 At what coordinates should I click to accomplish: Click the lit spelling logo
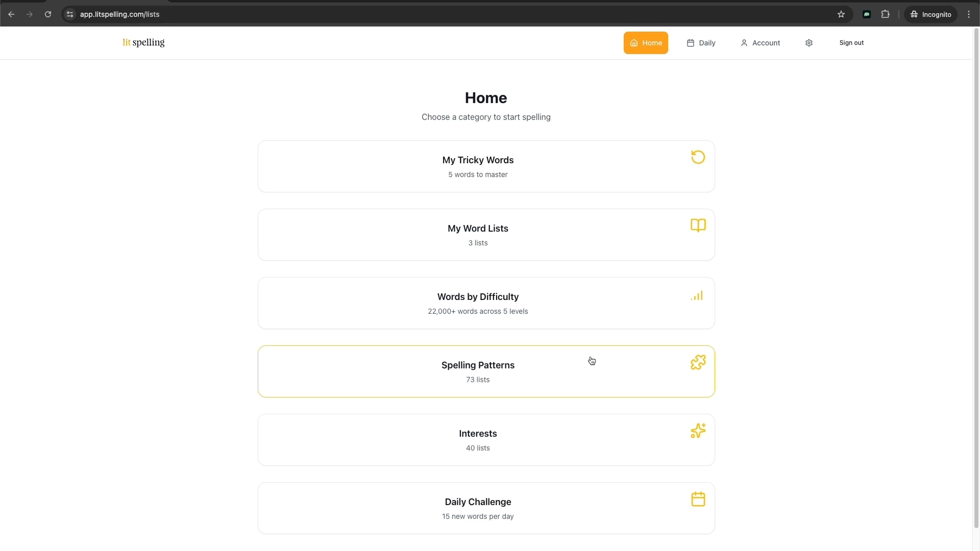[x=143, y=42]
